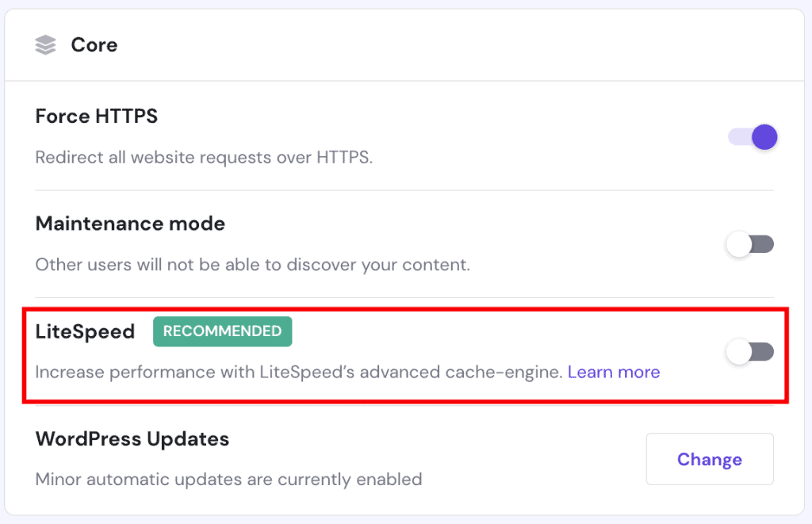The image size is (812, 524).
Task: Click the WordPress Updates heading
Action: click(x=132, y=438)
